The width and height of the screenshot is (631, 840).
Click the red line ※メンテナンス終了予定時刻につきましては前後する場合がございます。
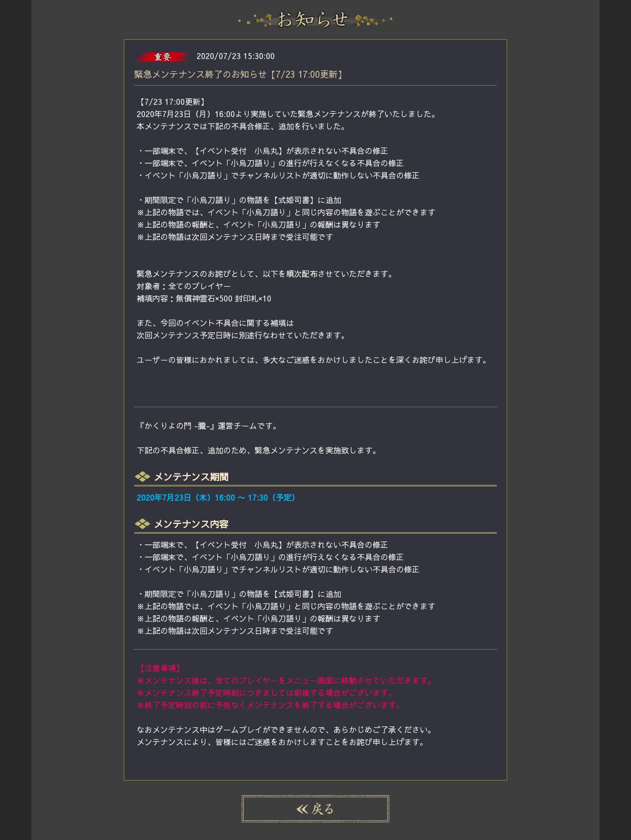pos(266,693)
